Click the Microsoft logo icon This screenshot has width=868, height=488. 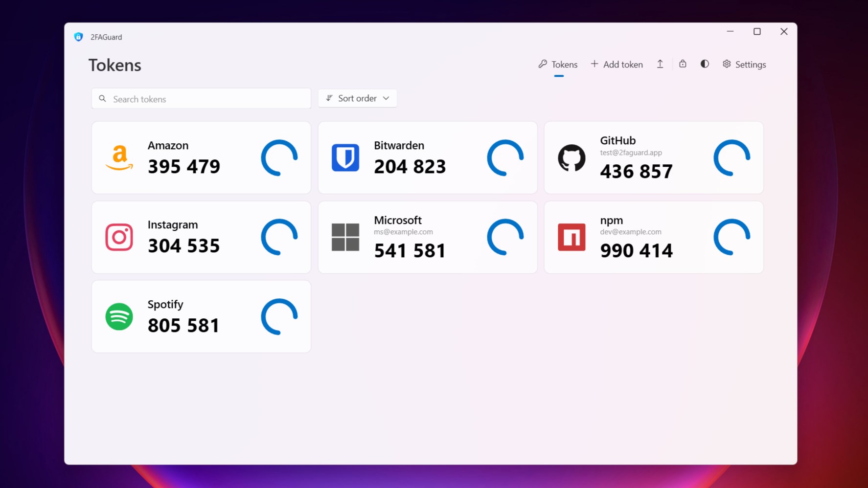pyautogui.click(x=345, y=237)
